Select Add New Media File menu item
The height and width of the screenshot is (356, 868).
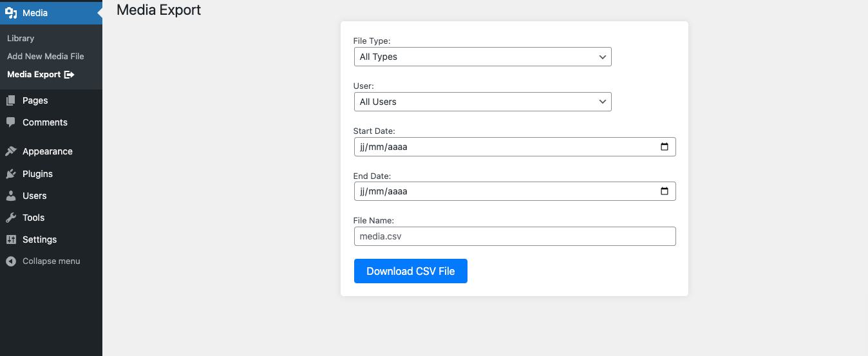(x=45, y=57)
